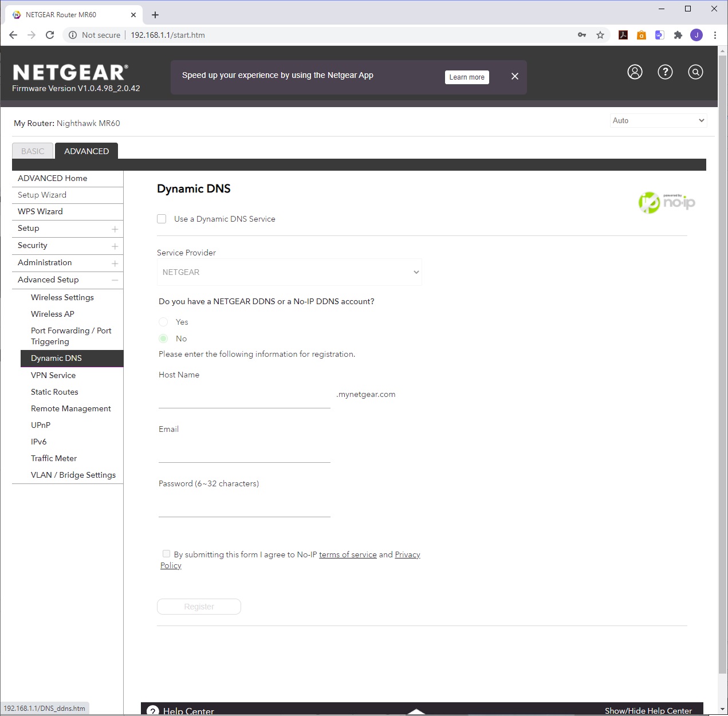The image size is (728, 716).
Task: Bookmark this page with star icon
Action: click(x=600, y=35)
